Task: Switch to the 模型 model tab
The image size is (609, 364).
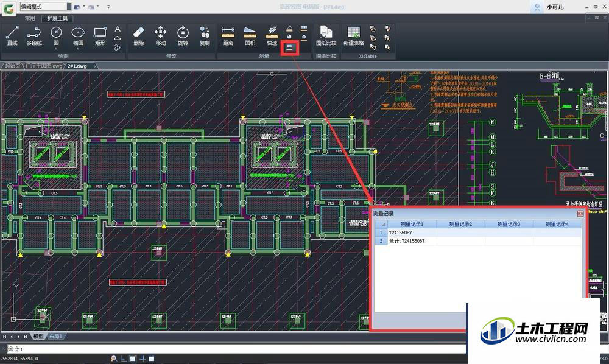Action: coord(38,337)
